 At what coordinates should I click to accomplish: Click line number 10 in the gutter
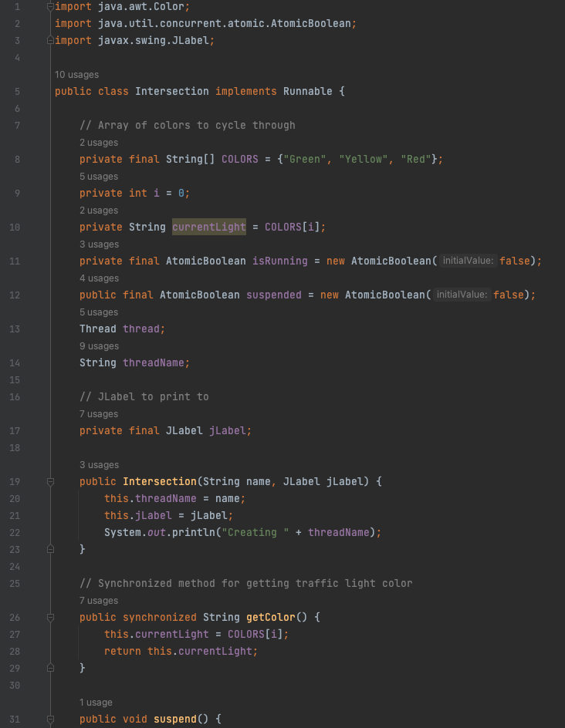(x=15, y=227)
